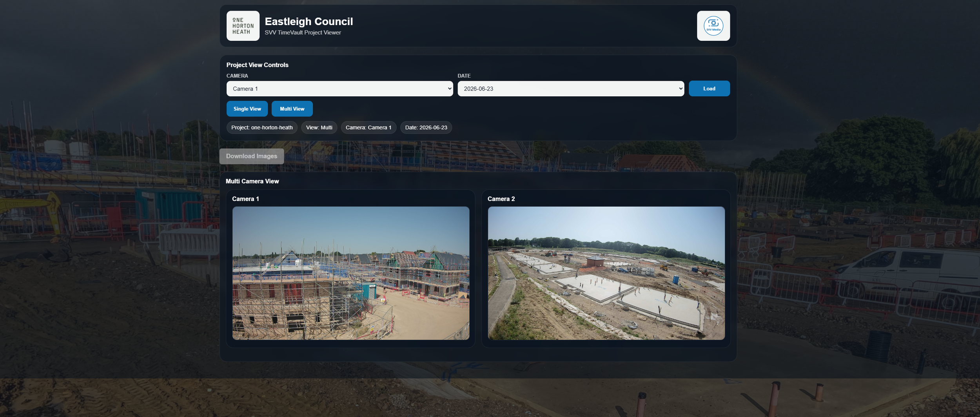
Task: Click the Camera: Camera 1 status chip
Action: tap(368, 127)
